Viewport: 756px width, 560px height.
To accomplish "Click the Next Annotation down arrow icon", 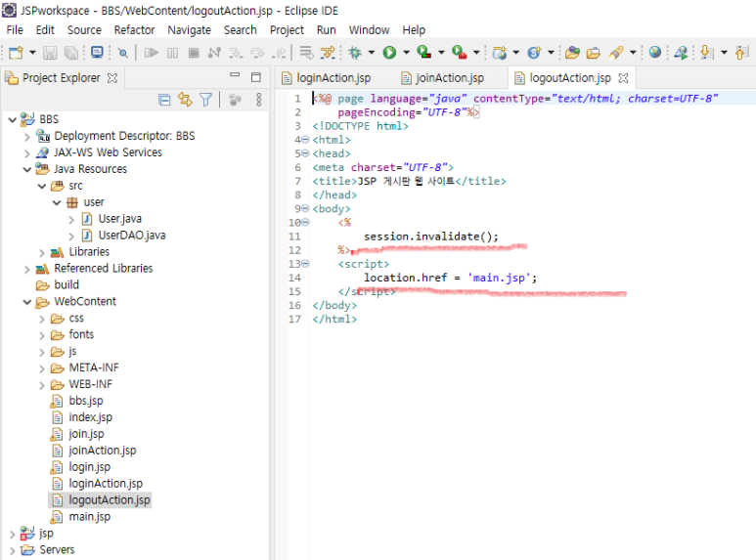I will pos(707,52).
